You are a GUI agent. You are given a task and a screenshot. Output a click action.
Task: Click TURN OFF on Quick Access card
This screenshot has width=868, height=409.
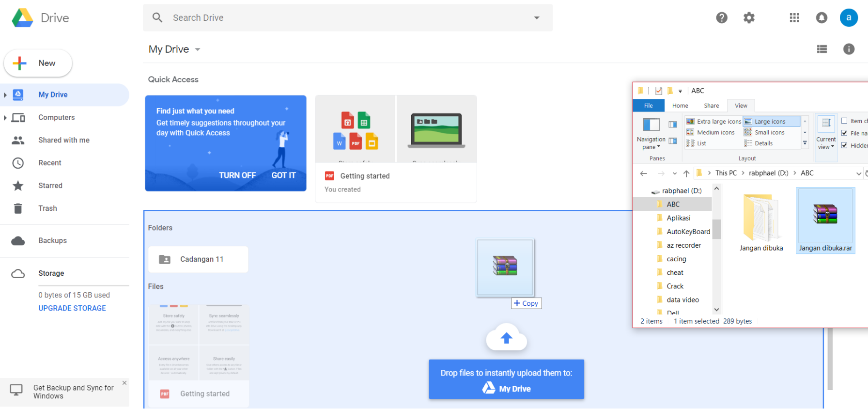[x=237, y=175]
